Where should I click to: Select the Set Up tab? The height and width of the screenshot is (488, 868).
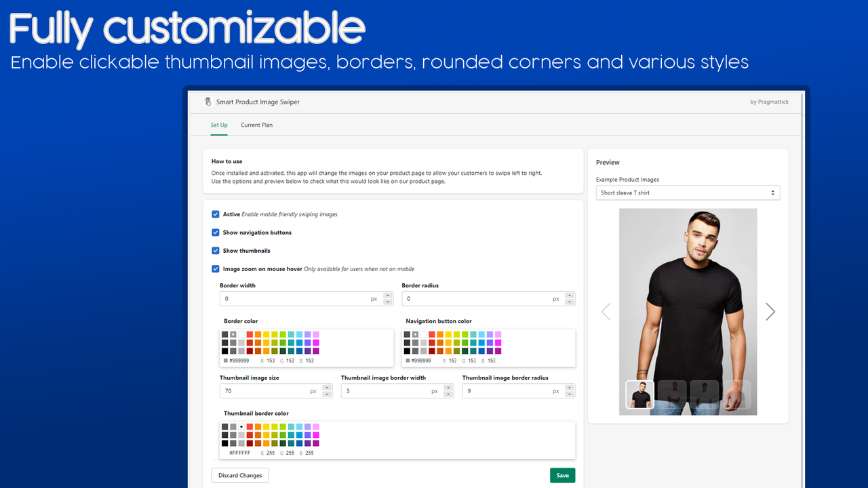(218, 125)
